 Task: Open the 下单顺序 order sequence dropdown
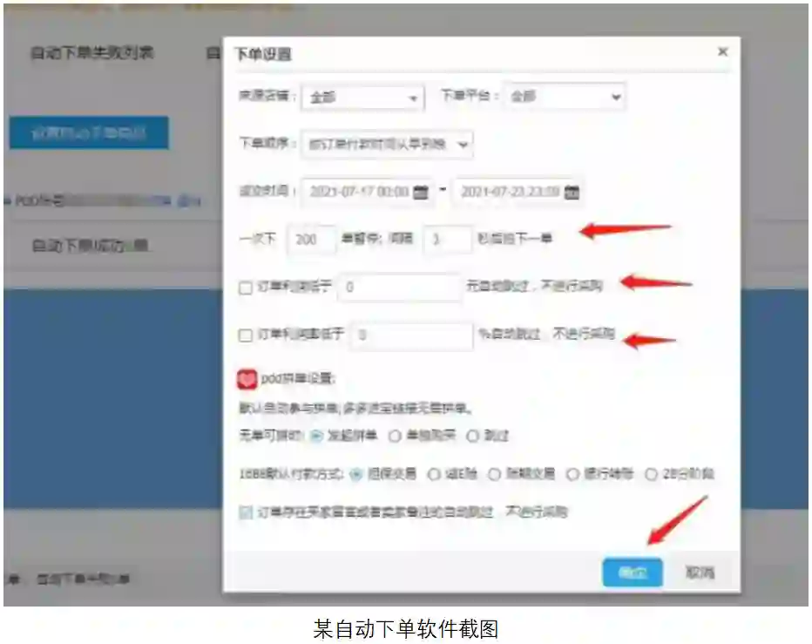(x=386, y=144)
